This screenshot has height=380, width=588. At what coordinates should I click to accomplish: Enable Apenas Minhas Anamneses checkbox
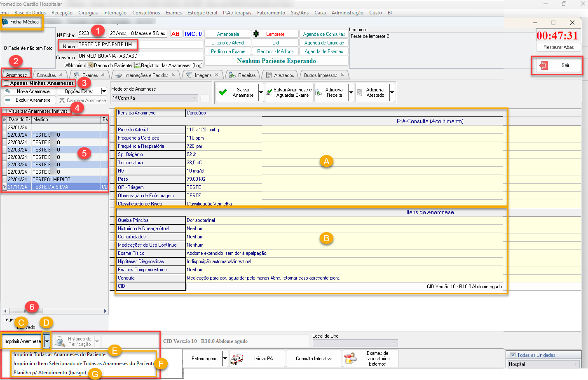pos(7,83)
